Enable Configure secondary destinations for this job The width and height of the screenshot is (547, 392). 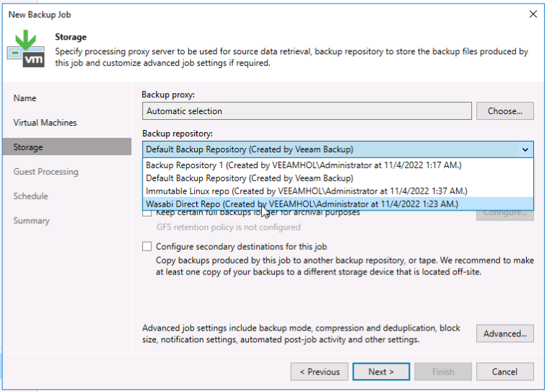pos(147,246)
